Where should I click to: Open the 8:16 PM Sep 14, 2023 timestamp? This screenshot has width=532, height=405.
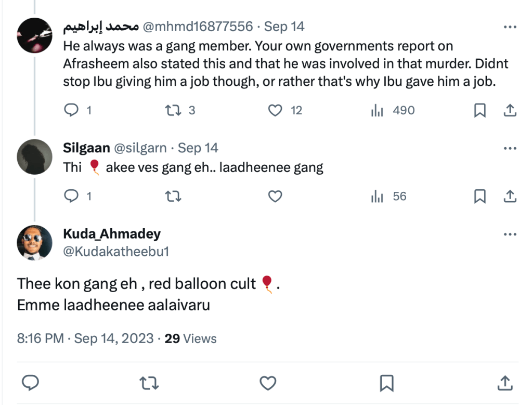click(x=85, y=339)
